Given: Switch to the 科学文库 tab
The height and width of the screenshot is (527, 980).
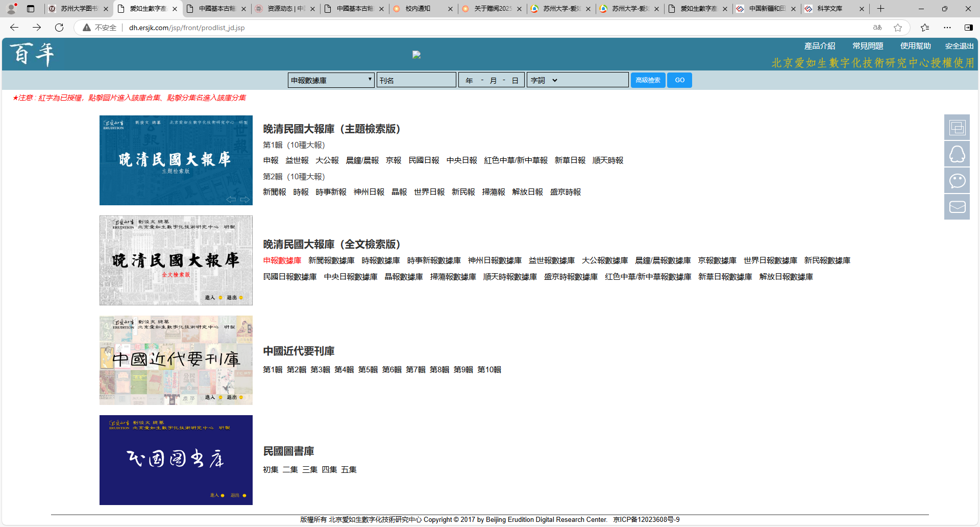Looking at the screenshot, I should tap(836, 9).
